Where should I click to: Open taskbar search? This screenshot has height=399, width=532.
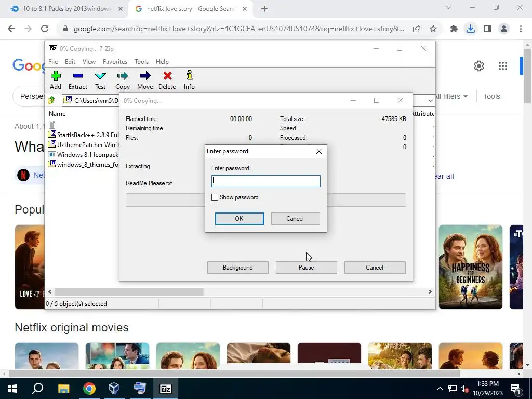[x=37, y=389]
